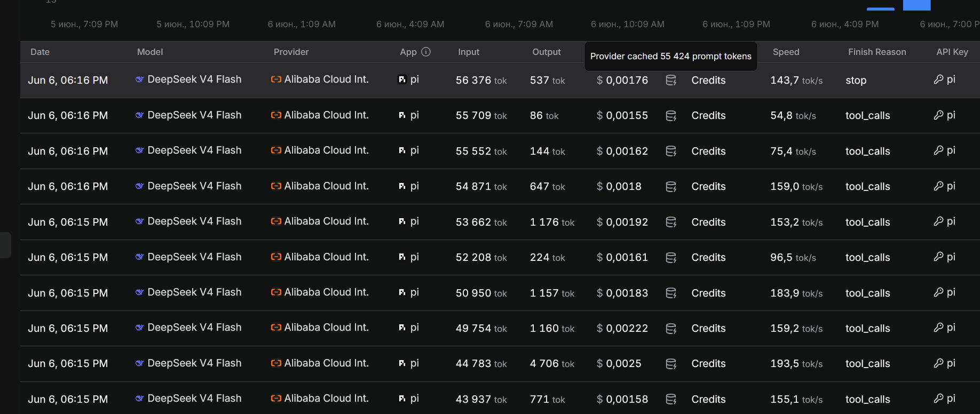Click Credits in the 52 208 tok row

pos(708,257)
